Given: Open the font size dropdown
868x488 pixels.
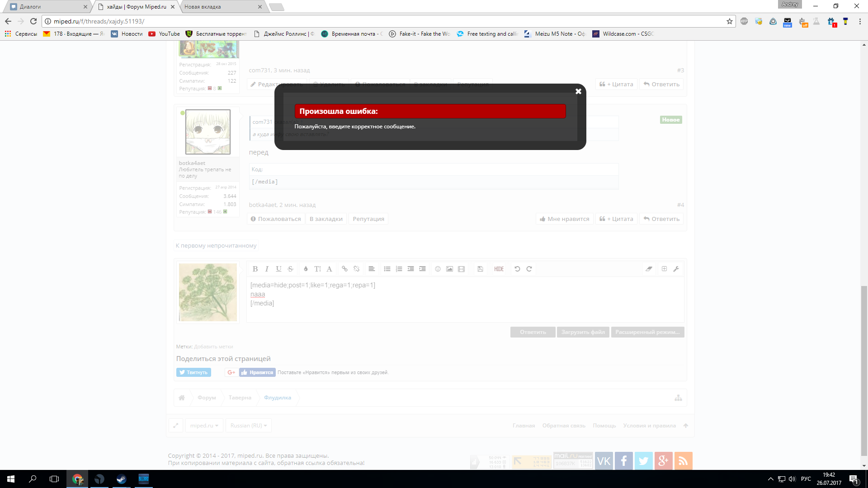Looking at the screenshot, I should point(317,269).
